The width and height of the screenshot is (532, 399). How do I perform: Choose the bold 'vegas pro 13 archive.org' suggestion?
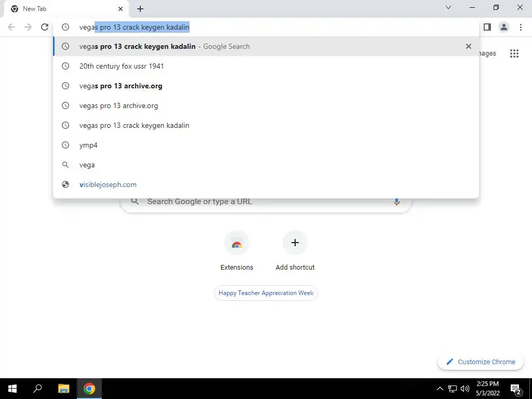click(266, 86)
